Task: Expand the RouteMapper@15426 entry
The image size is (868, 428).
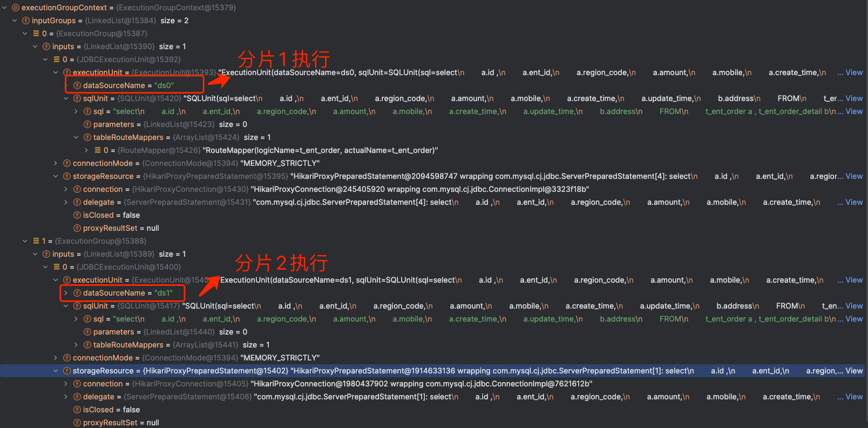Action: pos(86,150)
